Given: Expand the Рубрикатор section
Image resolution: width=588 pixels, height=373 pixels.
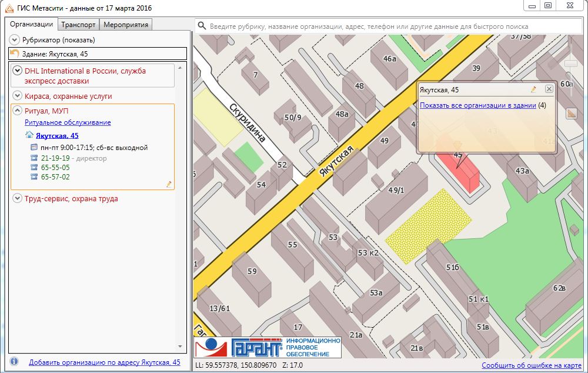Looking at the screenshot, I should (x=15, y=40).
